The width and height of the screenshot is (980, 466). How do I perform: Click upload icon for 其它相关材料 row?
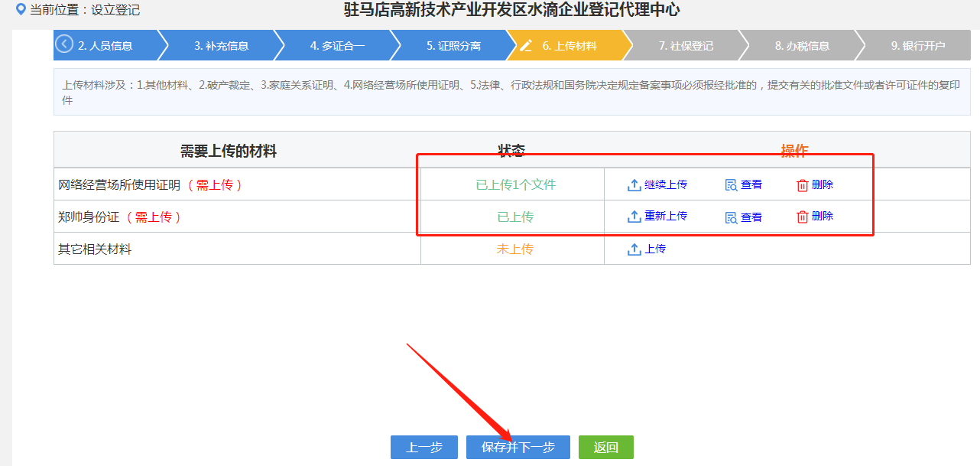click(x=634, y=249)
